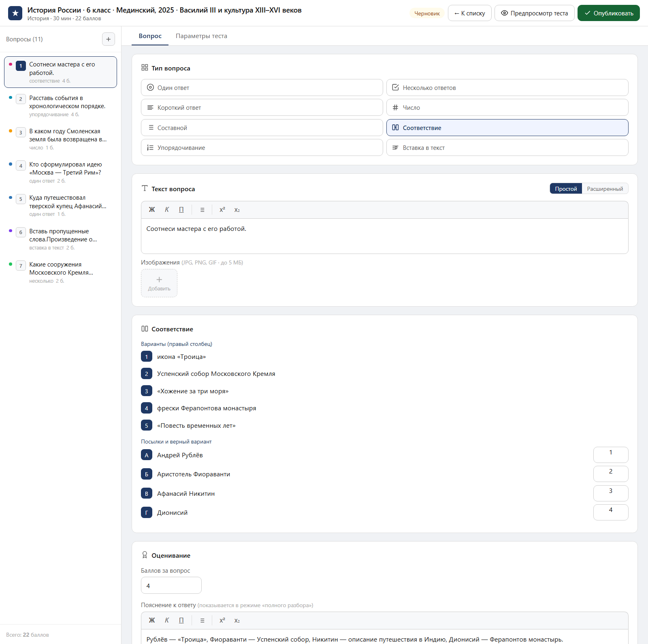
Task: Choose the Несколько ответов question type
Action: click(x=507, y=87)
